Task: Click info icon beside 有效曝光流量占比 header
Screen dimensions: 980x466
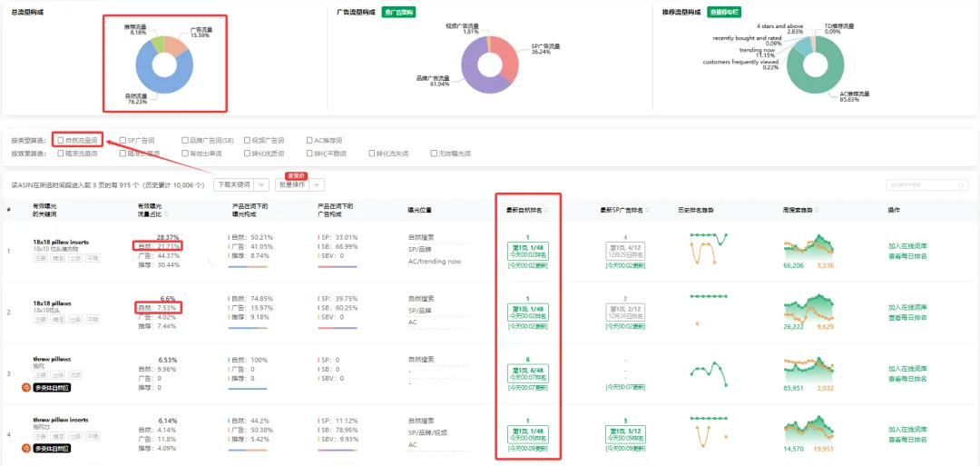Action: pyautogui.click(x=166, y=213)
